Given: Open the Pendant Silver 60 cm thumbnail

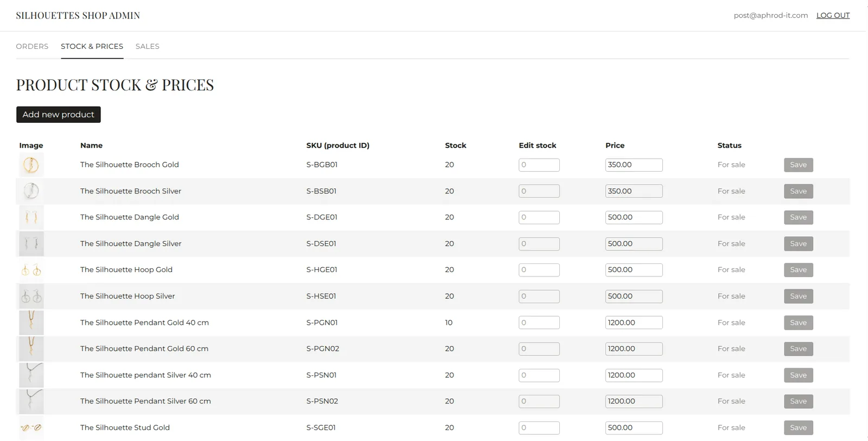Looking at the screenshot, I should 31,401.
